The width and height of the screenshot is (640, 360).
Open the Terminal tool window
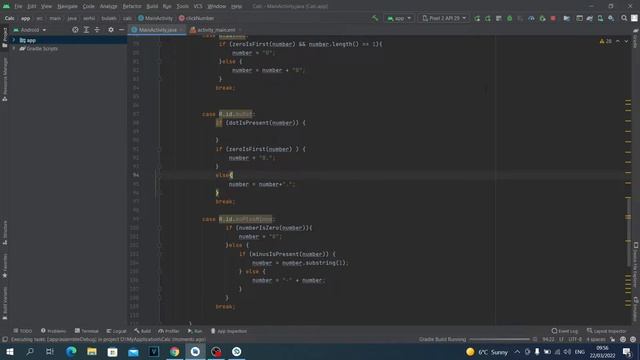(x=87, y=331)
